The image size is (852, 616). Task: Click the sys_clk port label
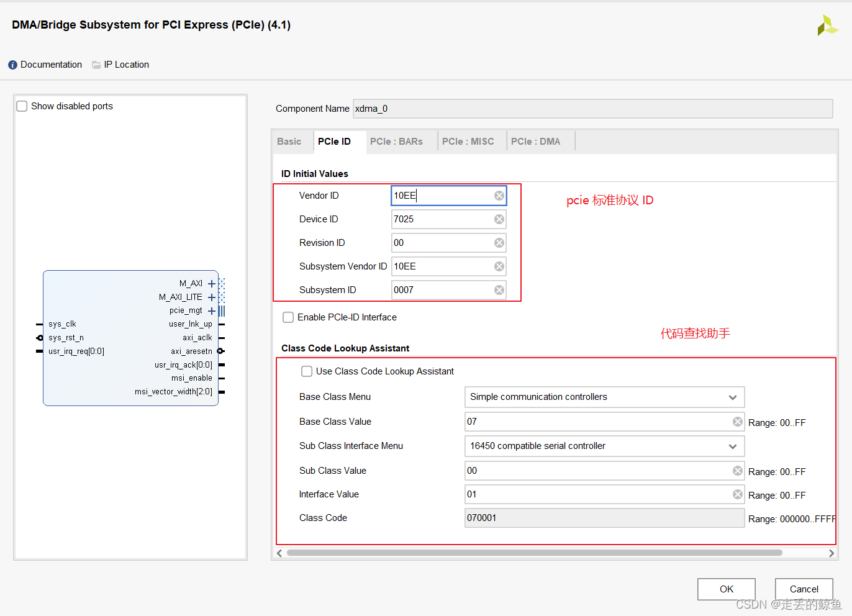[62, 324]
